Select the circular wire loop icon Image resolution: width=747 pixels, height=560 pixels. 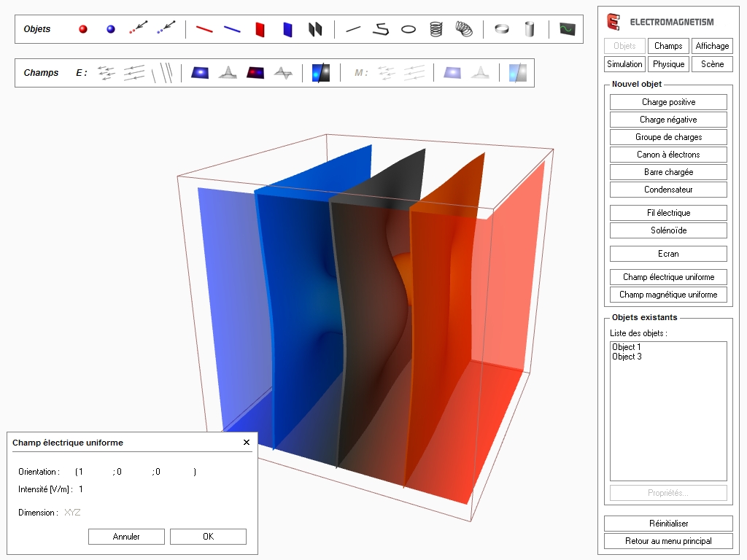[409, 29]
